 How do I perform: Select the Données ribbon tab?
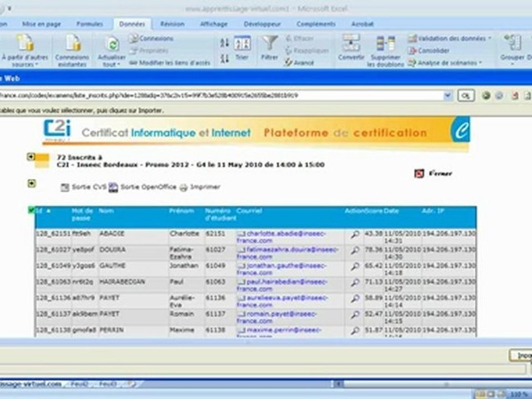(132, 24)
